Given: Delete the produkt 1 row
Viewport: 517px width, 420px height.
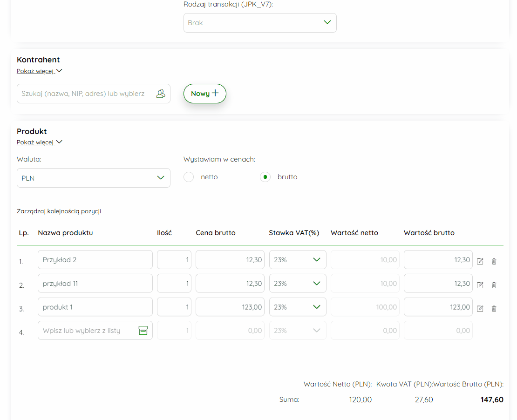Looking at the screenshot, I should click(x=494, y=309).
